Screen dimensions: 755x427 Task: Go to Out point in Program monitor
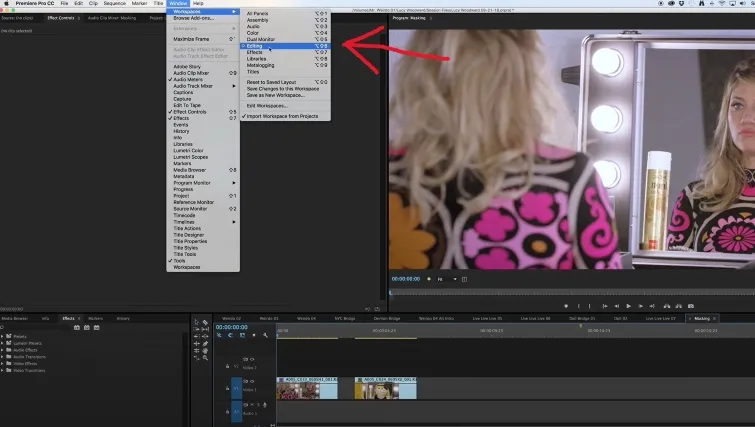(652, 306)
